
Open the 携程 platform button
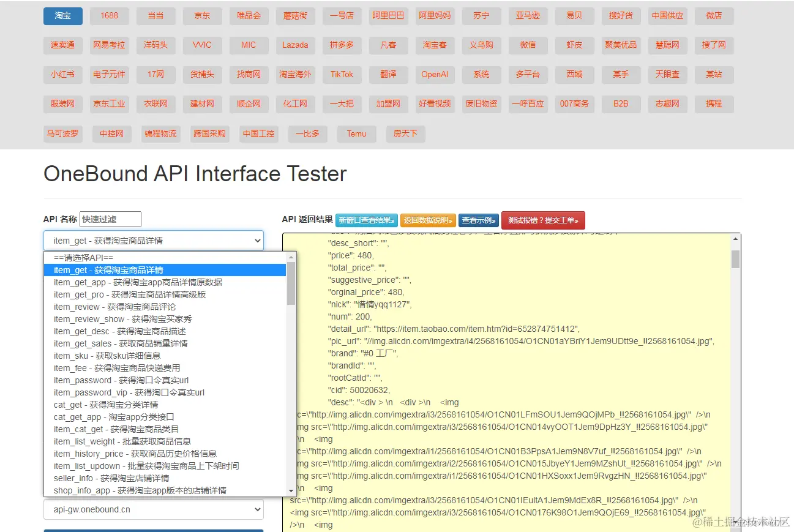tap(714, 104)
